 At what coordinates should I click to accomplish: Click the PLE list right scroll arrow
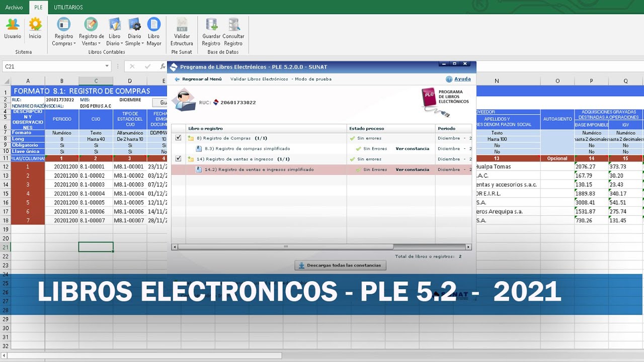click(468, 247)
